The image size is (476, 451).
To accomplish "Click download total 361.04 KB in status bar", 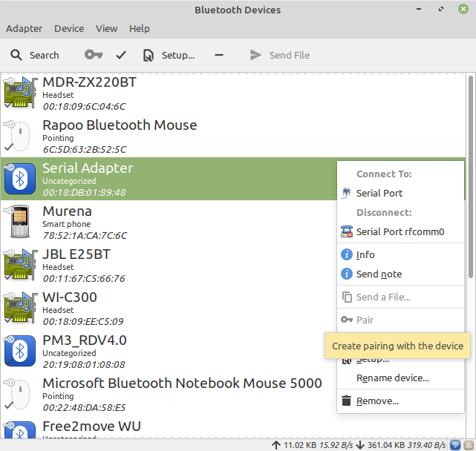I will [386, 445].
